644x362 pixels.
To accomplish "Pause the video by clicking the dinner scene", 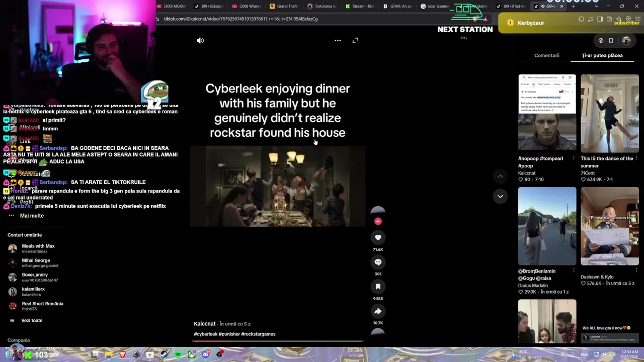I will tap(278, 187).
